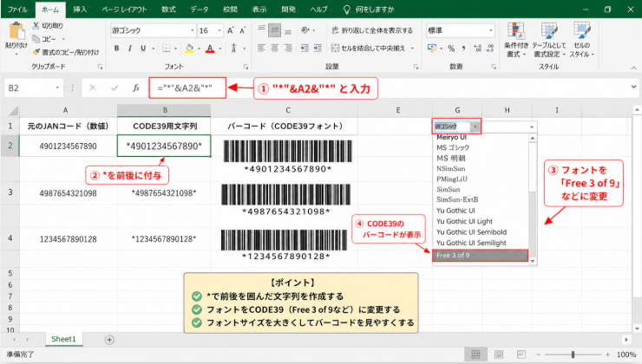Click the accounting number format icon

pos(432,49)
